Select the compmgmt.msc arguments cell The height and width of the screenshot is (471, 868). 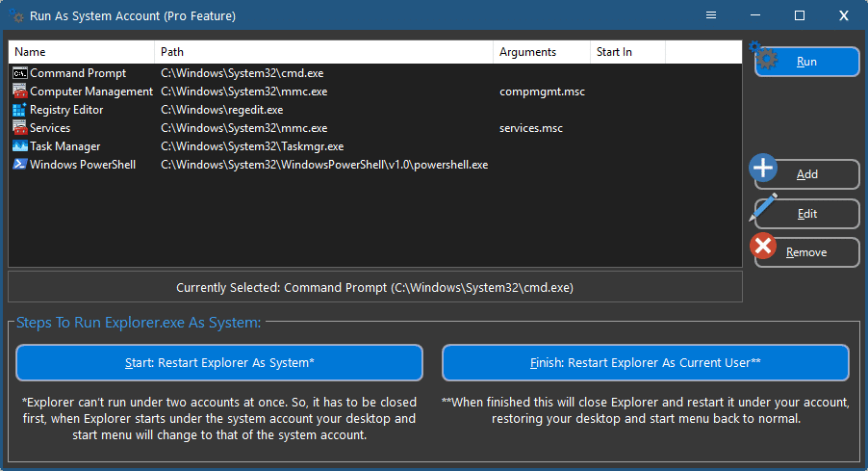(542, 92)
